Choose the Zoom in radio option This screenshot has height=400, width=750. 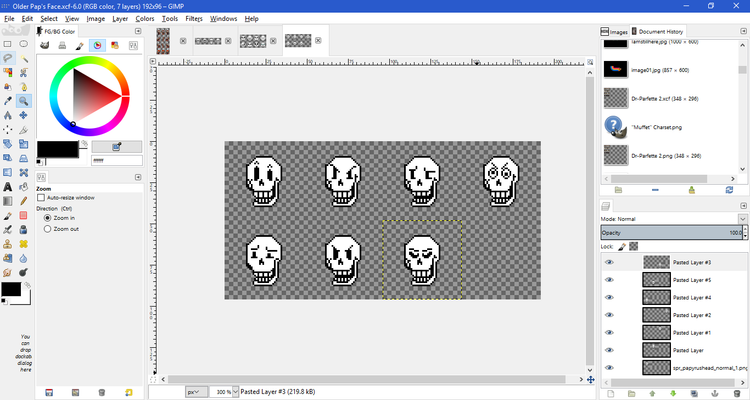click(x=47, y=218)
